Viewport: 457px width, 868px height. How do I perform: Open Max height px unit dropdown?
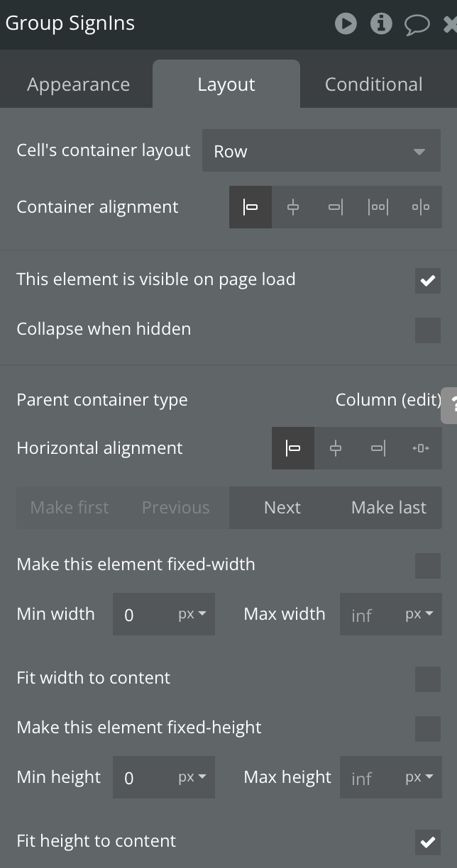point(419,777)
